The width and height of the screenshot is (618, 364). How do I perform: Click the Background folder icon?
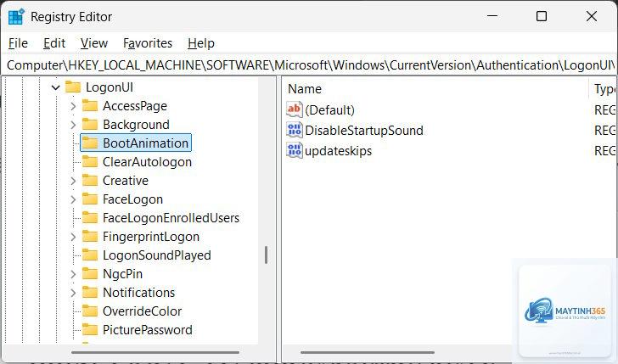[x=90, y=125]
